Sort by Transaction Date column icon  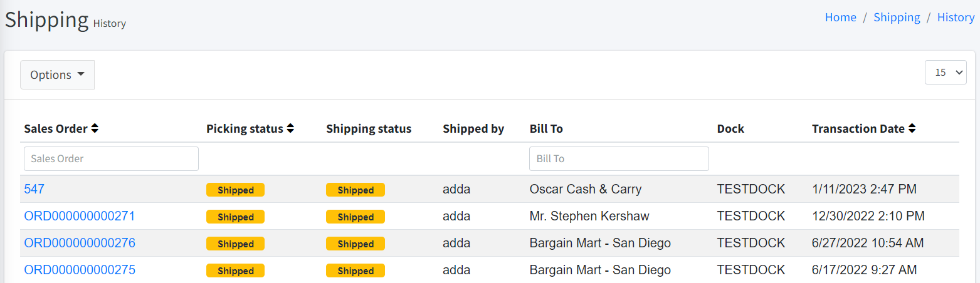point(912,128)
